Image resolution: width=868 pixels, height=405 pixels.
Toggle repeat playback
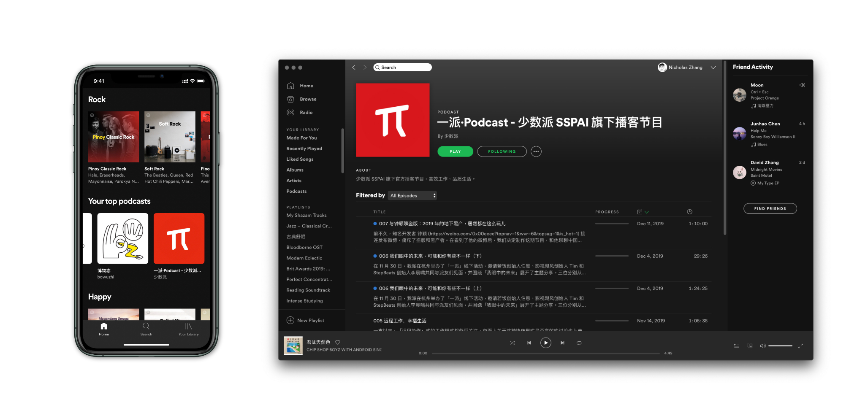point(579,343)
